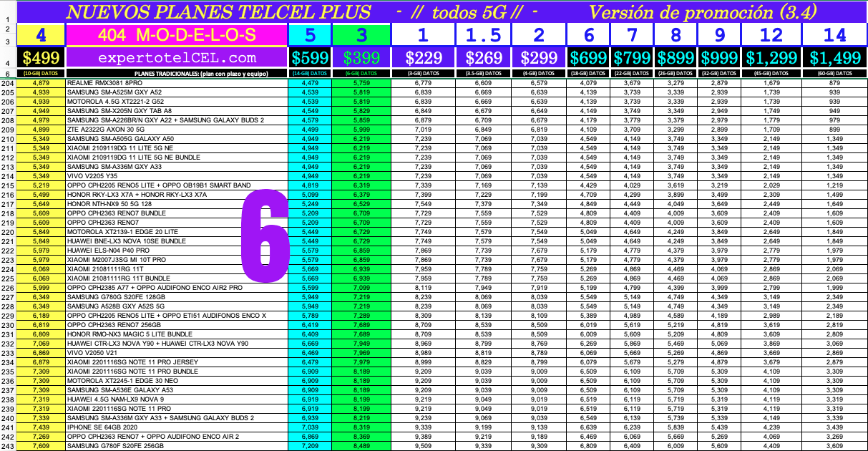Select row header 243
The image size is (868, 451).
point(9,446)
